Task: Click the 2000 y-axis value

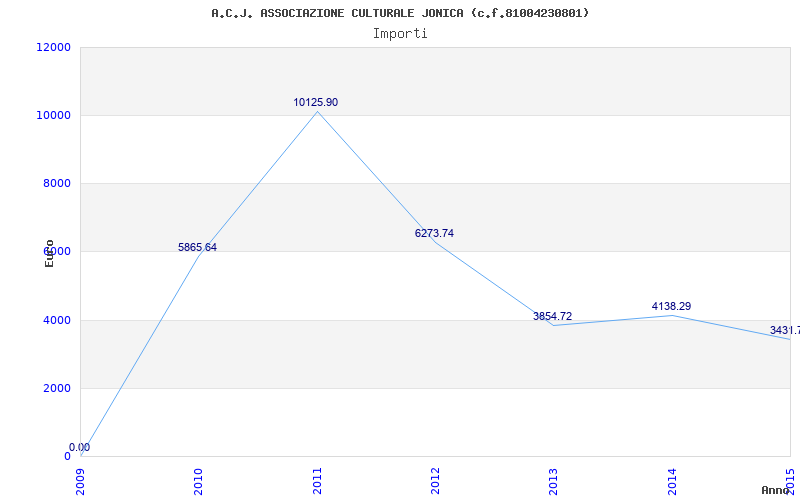Action: (56, 388)
